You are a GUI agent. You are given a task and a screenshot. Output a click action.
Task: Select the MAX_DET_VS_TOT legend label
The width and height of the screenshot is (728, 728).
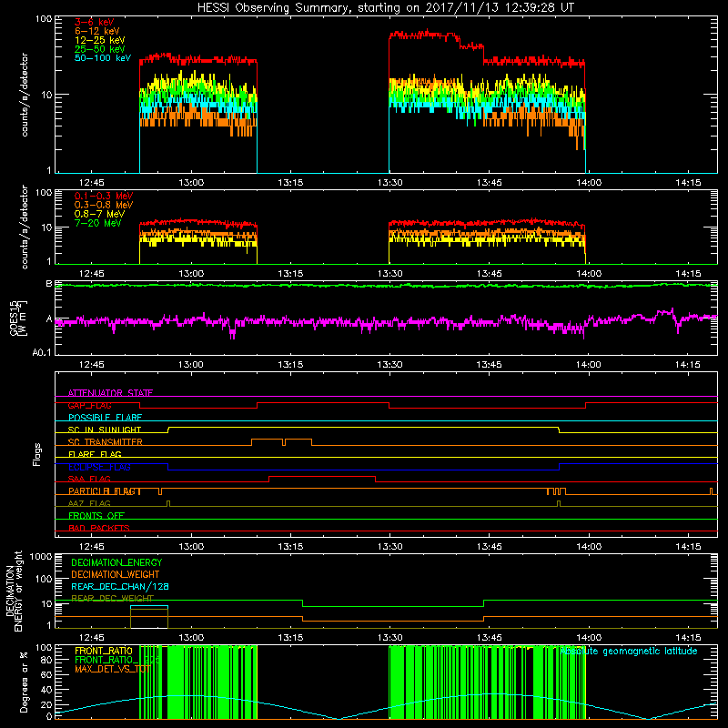112,669
